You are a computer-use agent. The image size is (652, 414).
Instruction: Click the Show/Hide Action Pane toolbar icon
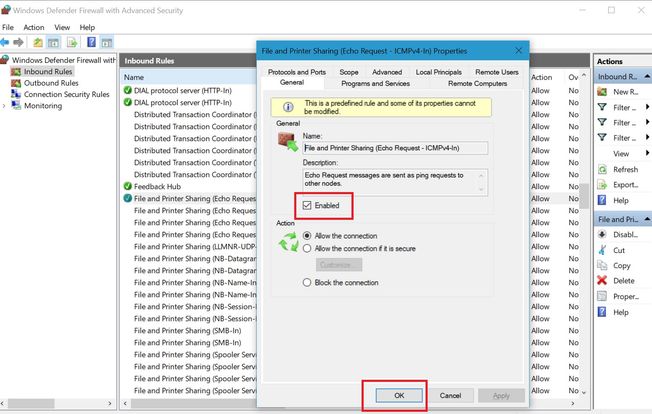pyautogui.click(x=107, y=42)
